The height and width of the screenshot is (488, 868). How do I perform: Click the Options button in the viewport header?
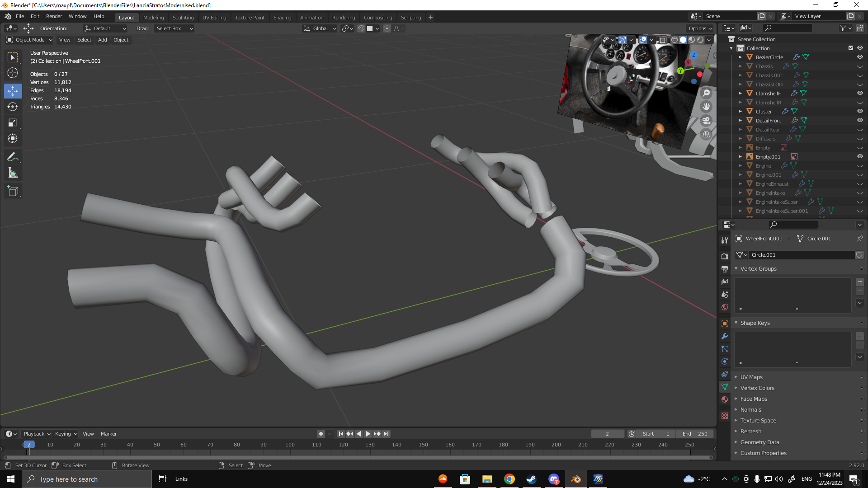pyautogui.click(x=700, y=28)
